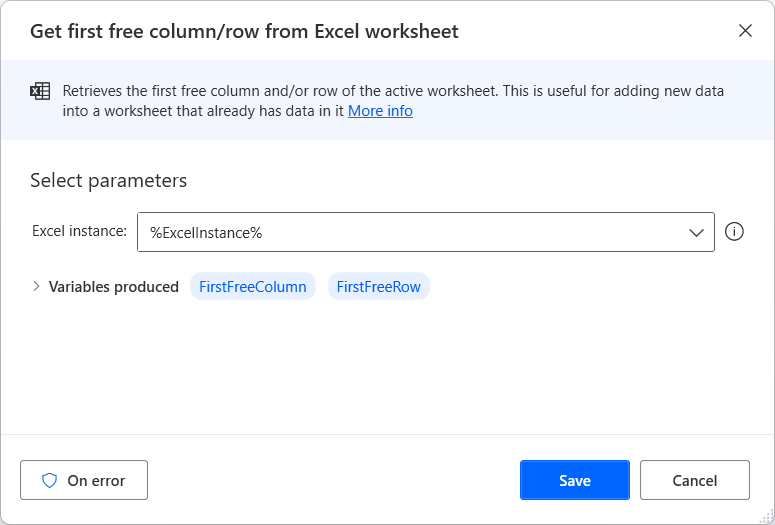
Task: Click the footer area between On error and Save
Action: point(333,480)
